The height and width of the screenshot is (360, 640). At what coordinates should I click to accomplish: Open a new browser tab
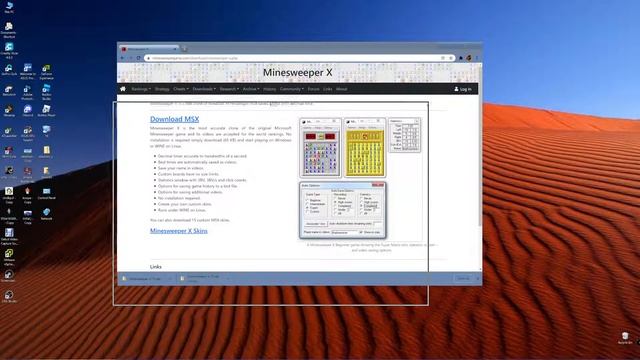point(184,49)
